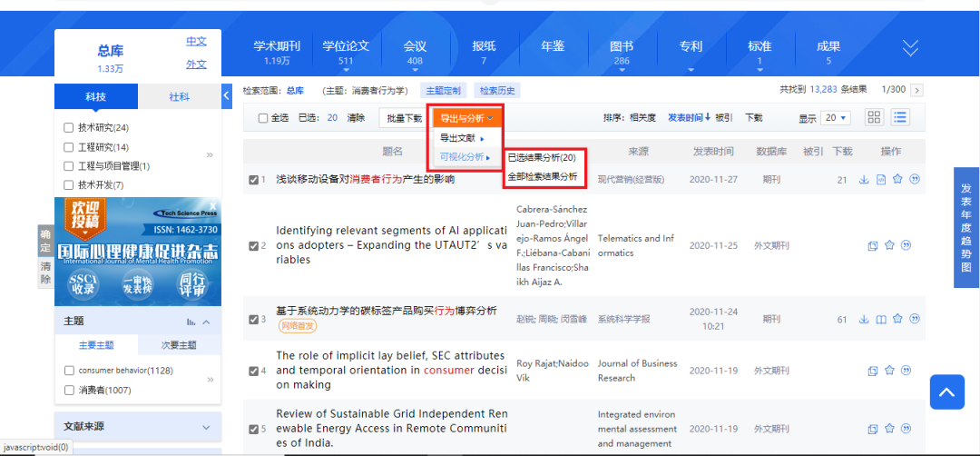
Task: Check the consumer behavior(1128) topic
Action: point(69,371)
